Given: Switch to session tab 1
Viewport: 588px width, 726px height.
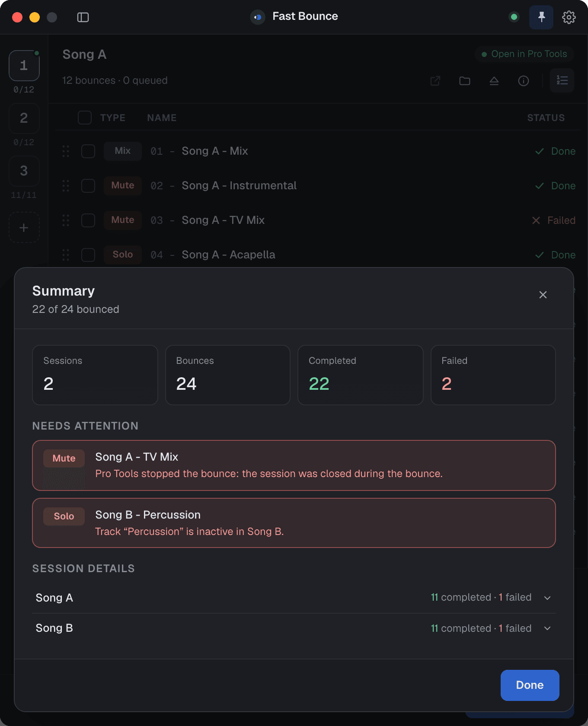Looking at the screenshot, I should pyautogui.click(x=24, y=66).
